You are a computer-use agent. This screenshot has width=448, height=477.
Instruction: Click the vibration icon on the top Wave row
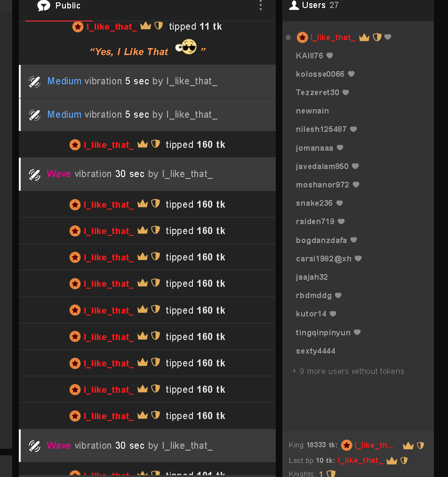tap(34, 174)
